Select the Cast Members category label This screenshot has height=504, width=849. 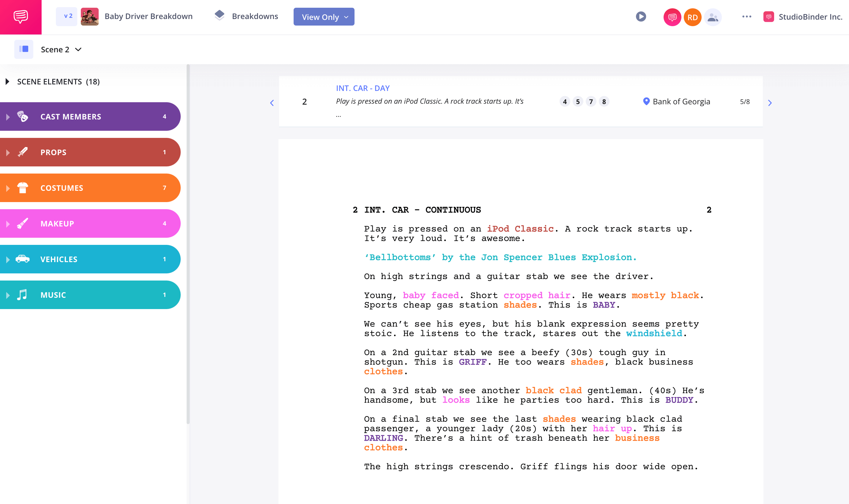[x=71, y=117]
